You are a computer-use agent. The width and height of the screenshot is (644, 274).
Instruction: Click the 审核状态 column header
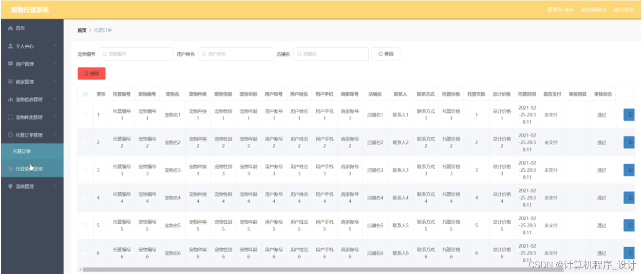click(603, 94)
